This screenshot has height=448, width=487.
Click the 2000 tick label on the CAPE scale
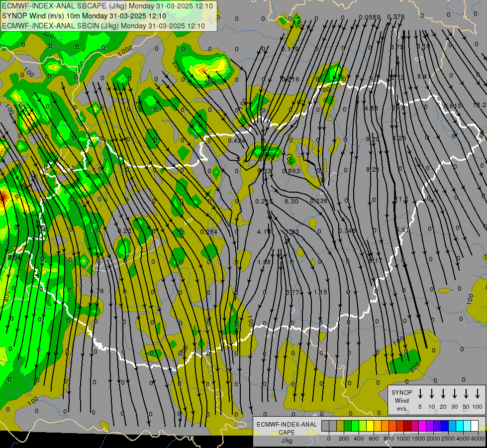pos(433,439)
